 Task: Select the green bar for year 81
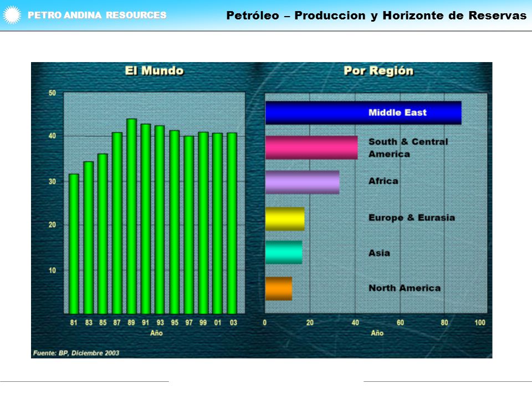74,244
